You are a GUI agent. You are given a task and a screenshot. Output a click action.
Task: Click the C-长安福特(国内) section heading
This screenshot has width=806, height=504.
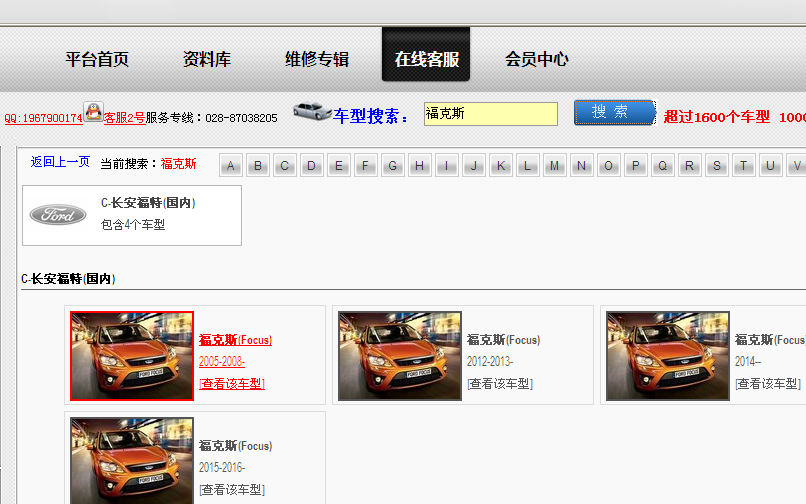point(68,279)
